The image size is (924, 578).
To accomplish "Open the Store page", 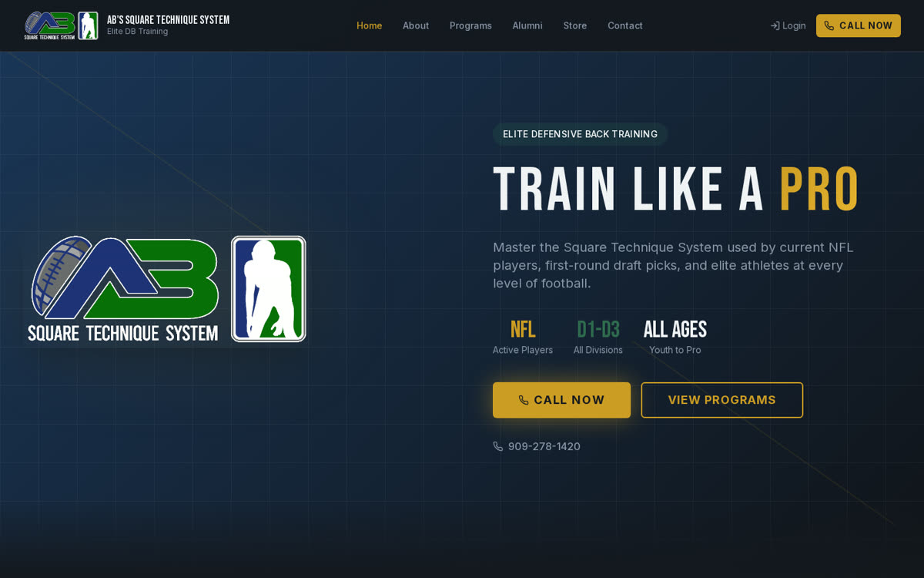I will [x=574, y=25].
